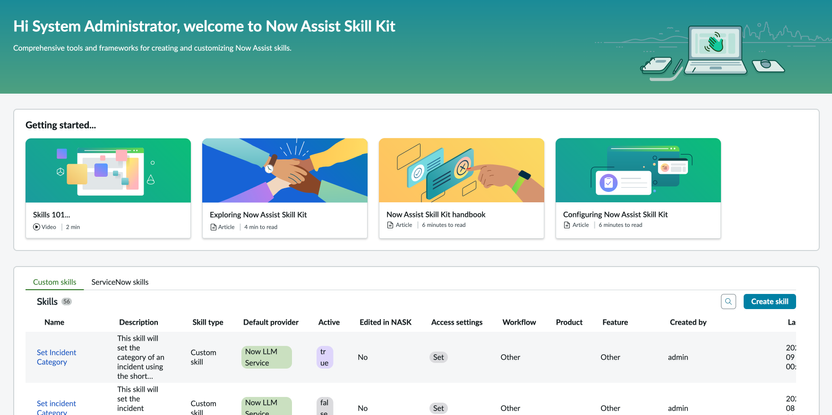Sort by the Created by column header
The height and width of the screenshot is (415, 832).
(688, 322)
